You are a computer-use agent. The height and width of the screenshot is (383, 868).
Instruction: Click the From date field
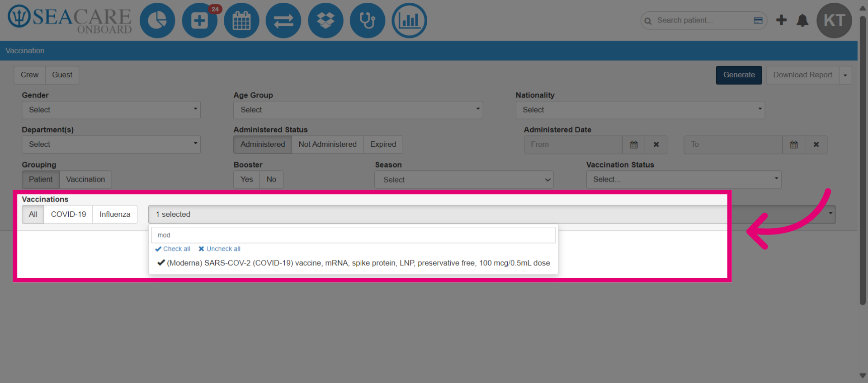(573, 145)
